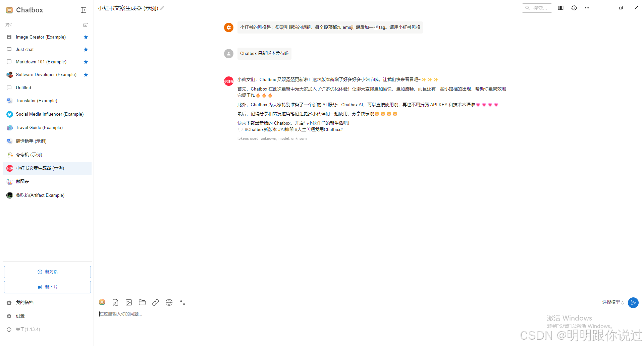Open the Untitled conversation
Image resolution: width=644 pixels, height=346 pixels.
point(47,88)
